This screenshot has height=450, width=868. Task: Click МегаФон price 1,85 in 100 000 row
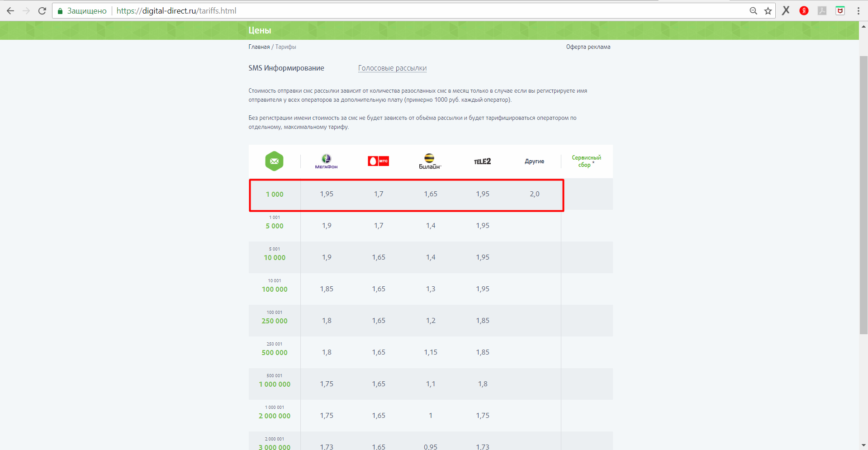327,289
